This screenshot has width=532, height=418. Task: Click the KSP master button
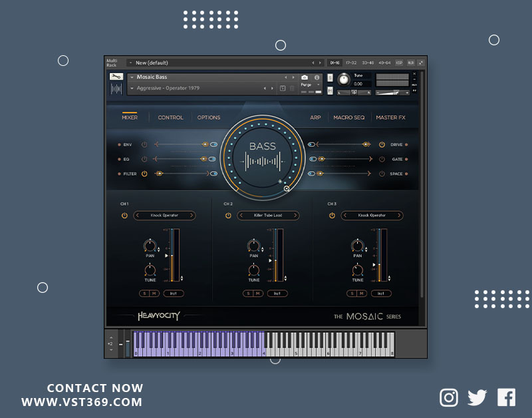400,63
